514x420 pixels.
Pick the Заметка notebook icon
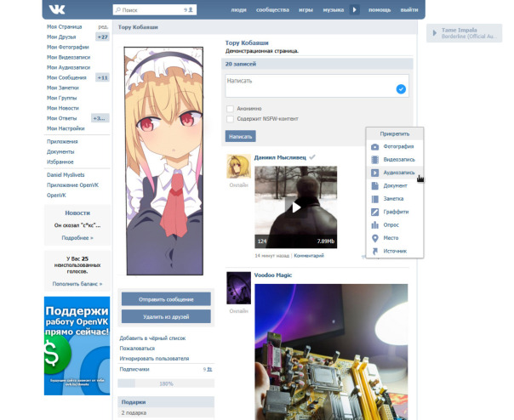(374, 199)
